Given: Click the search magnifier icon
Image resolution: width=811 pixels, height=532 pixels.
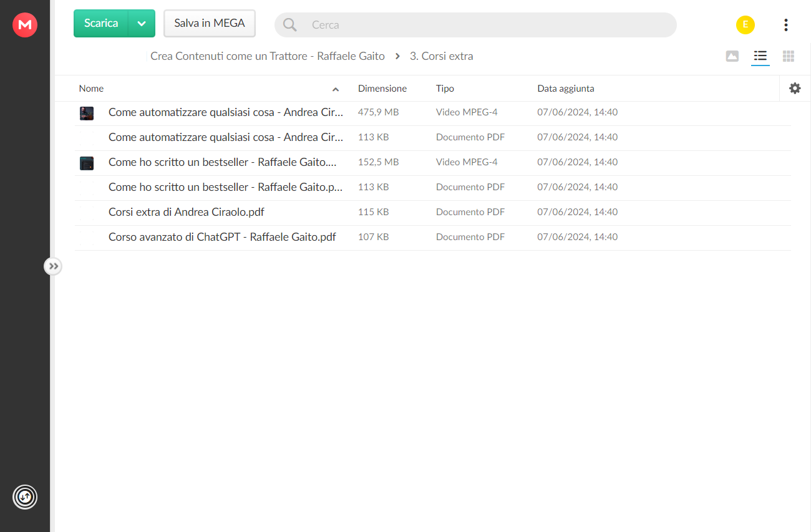Looking at the screenshot, I should [x=290, y=25].
